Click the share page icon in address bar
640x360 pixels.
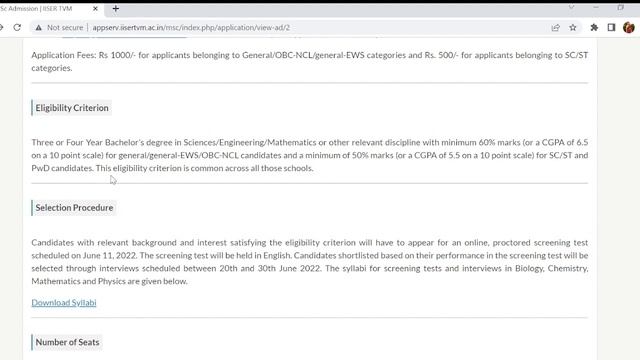tap(556, 27)
